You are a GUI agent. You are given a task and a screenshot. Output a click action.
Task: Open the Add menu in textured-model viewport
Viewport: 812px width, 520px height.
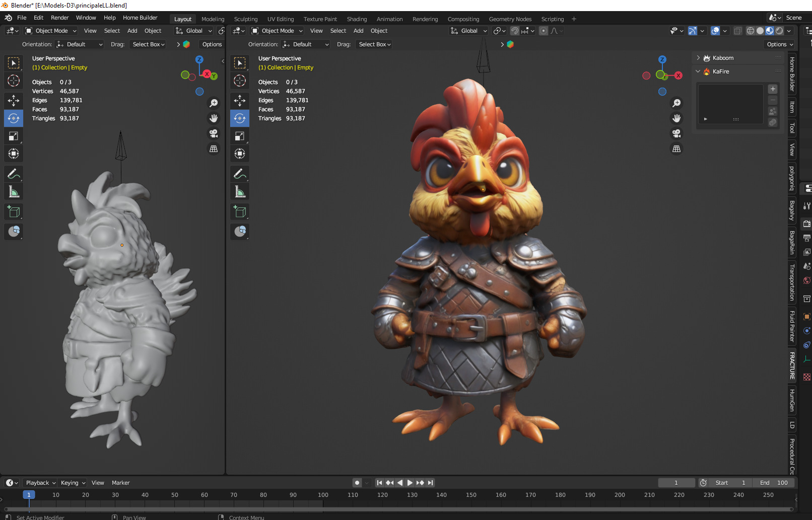click(358, 31)
